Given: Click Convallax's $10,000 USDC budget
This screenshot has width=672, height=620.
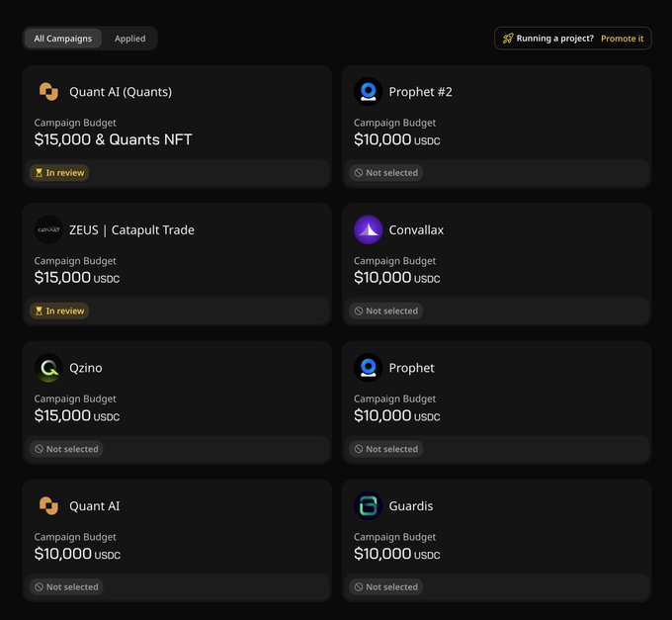Looking at the screenshot, I should click(x=397, y=278).
